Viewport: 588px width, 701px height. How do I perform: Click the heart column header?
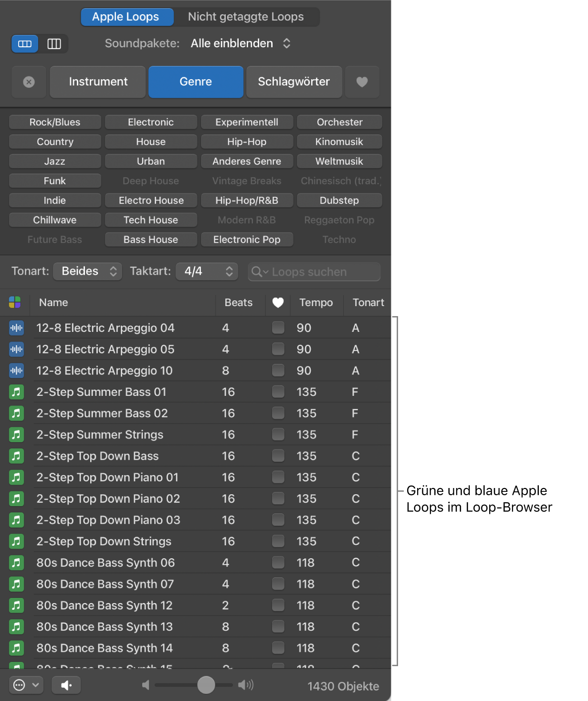pos(278,302)
